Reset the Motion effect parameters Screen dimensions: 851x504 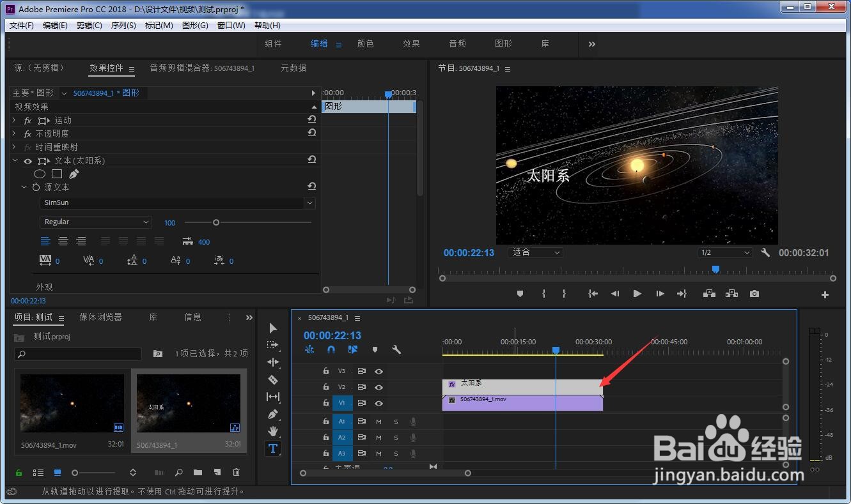coord(312,119)
